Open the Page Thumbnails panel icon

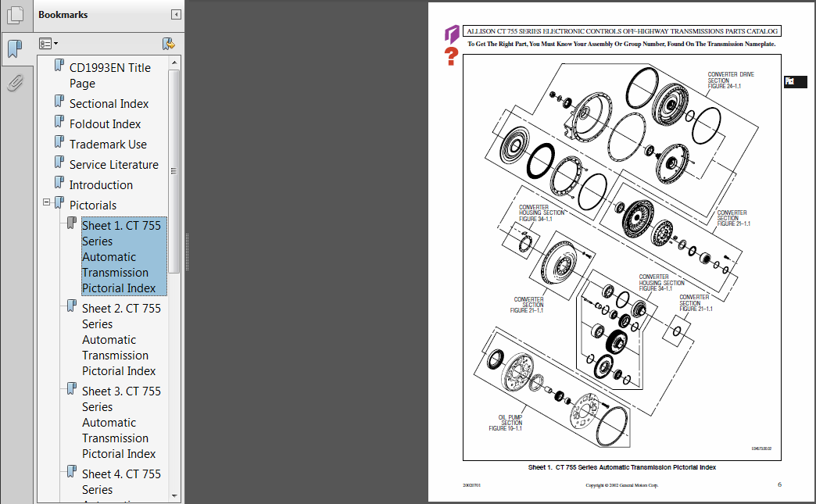click(16, 15)
